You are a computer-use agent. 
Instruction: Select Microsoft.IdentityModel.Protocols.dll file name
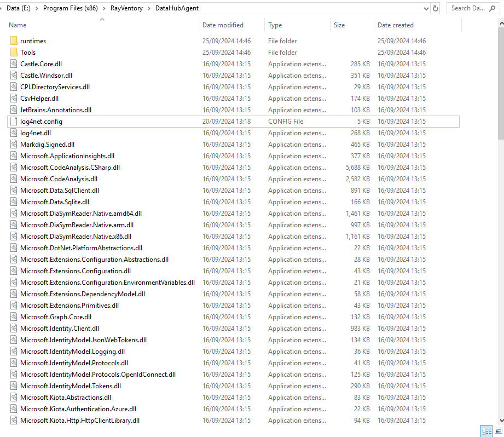coord(74,363)
